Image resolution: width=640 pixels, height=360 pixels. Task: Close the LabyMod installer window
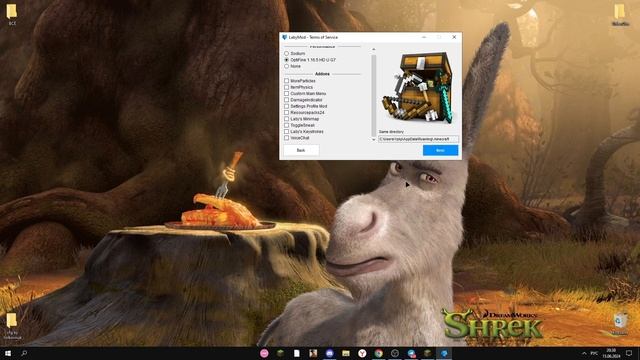tap(454, 37)
